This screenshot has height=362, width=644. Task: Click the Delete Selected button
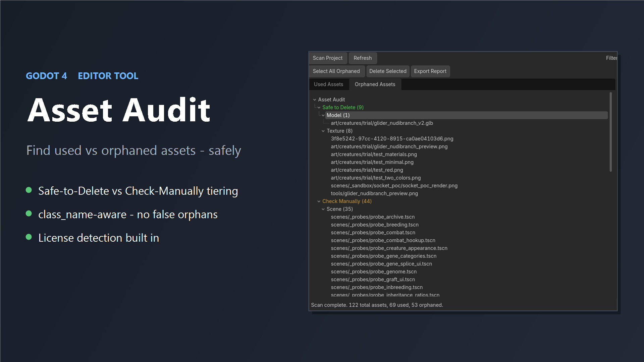(388, 71)
